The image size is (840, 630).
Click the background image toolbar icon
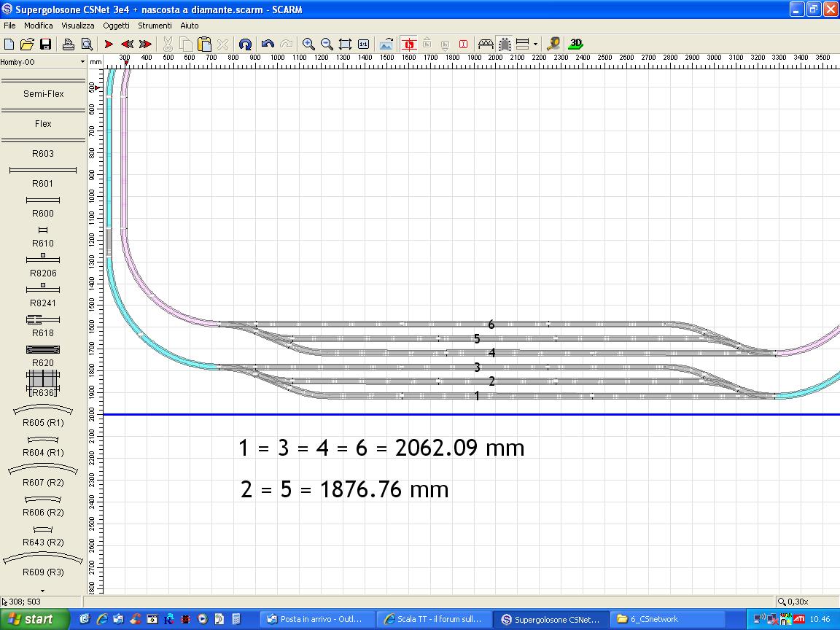(386, 44)
